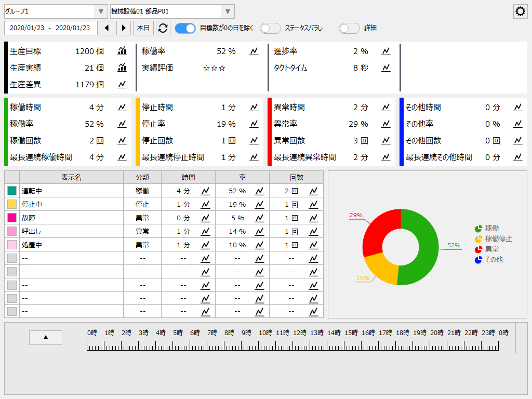Click the rate graph icon in the 運転中 row
532x399 pixels.
pyautogui.click(x=260, y=191)
